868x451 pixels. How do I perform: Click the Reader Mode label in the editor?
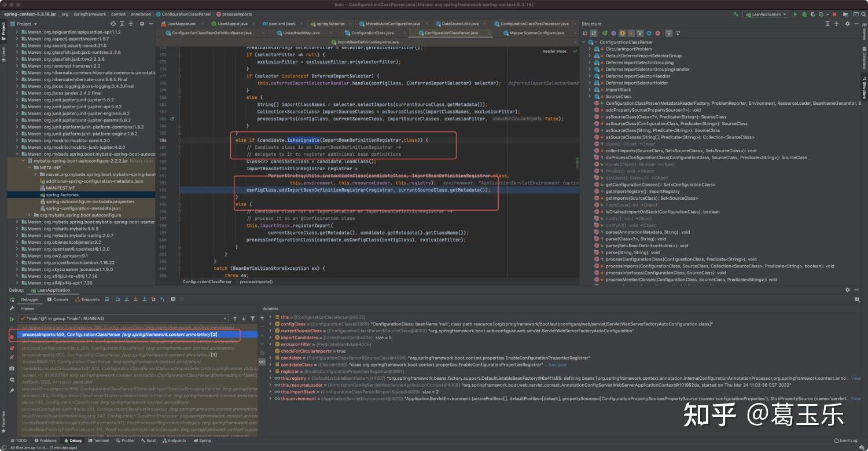coord(554,51)
